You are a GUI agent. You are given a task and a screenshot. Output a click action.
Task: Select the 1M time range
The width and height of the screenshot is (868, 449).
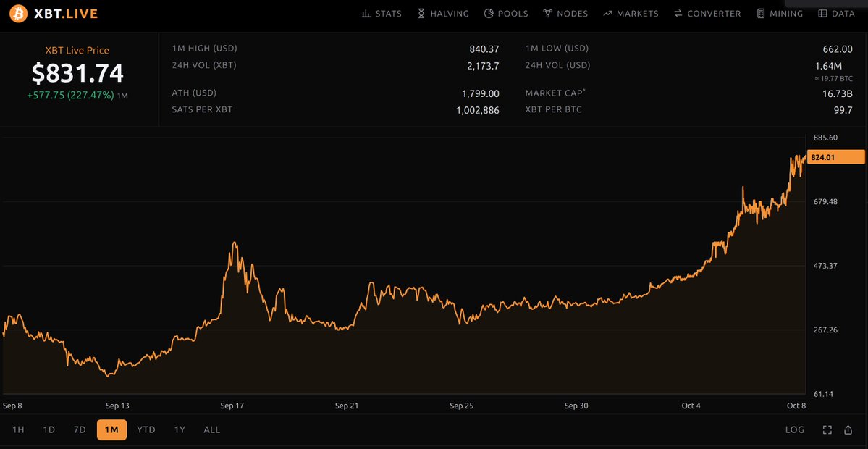point(111,429)
